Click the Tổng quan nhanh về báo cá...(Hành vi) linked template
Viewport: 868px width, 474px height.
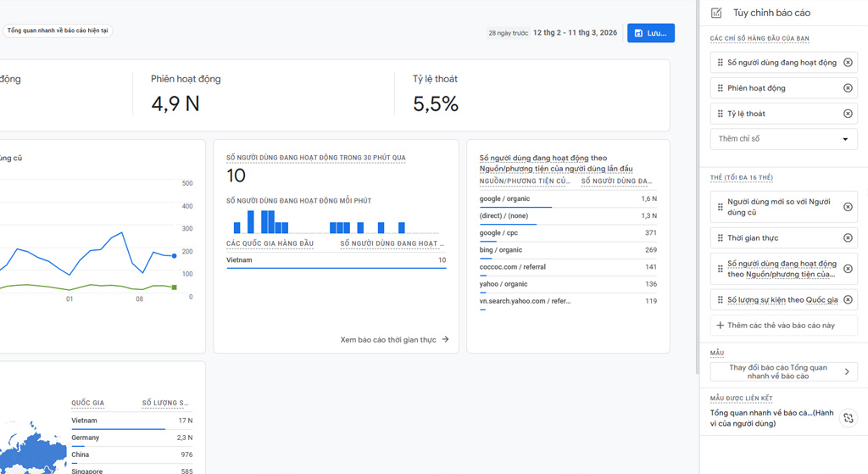(x=771, y=418)
